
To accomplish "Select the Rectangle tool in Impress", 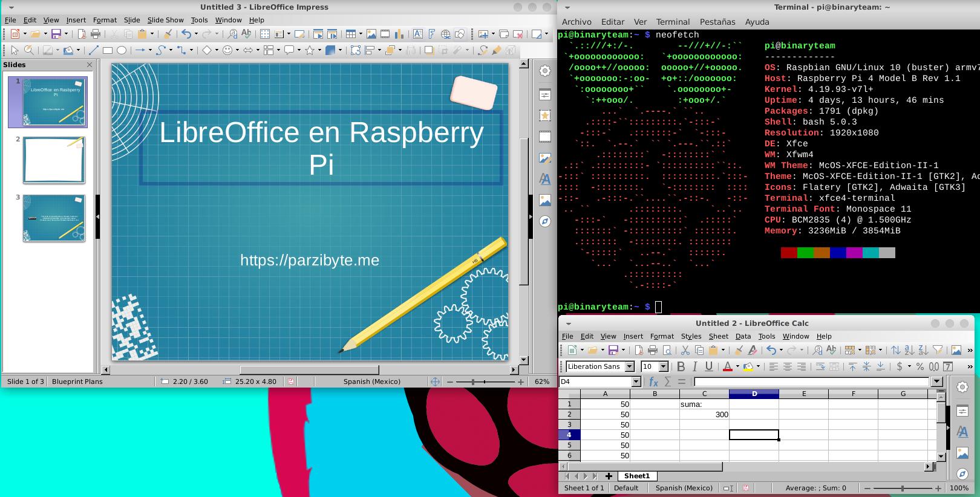I will pyautogui.click(x=108, y=50).
